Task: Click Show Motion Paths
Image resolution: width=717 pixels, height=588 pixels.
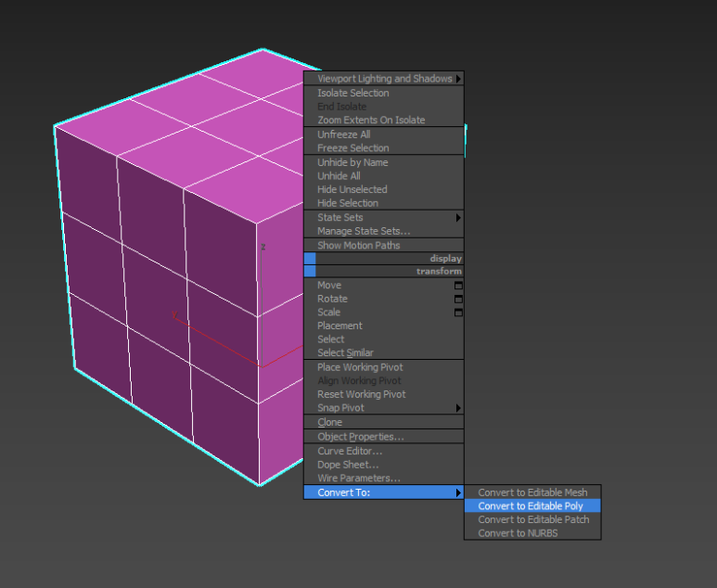Action: (384, 246)
